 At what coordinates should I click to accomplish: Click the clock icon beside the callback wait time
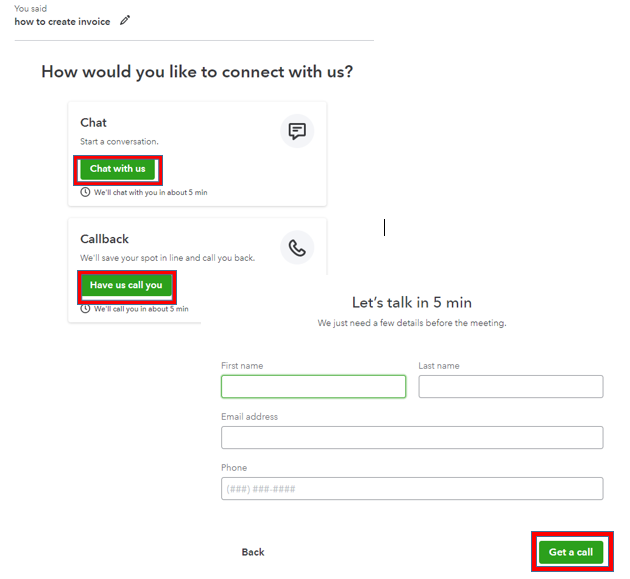[x=86, y=309]
